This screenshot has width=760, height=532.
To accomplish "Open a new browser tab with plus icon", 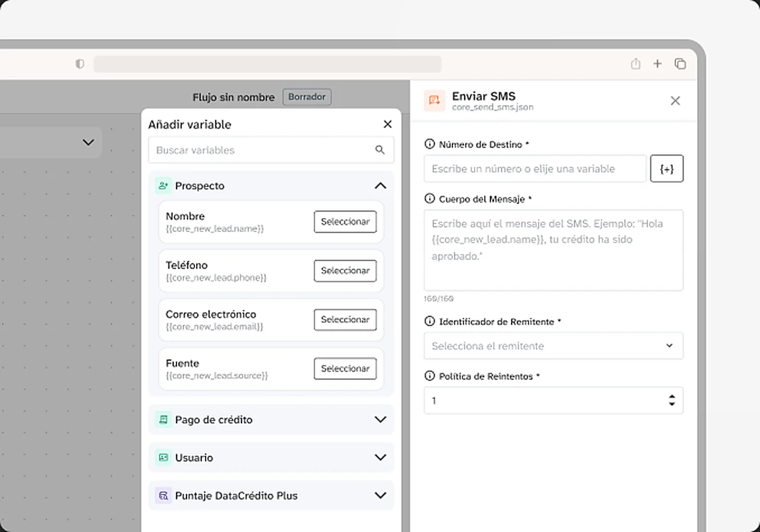I will pyautogui.click(x=657, y=64).
